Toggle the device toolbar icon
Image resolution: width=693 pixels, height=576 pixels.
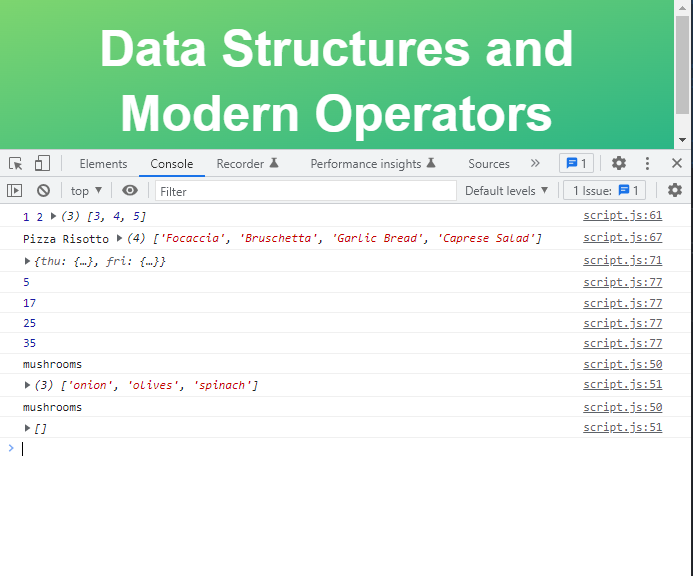point(42,164)
